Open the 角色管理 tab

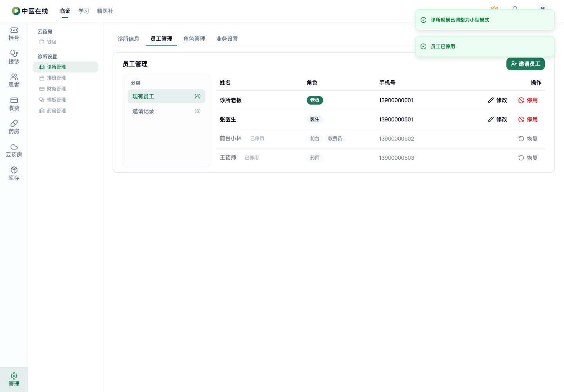tap(194, 39)
